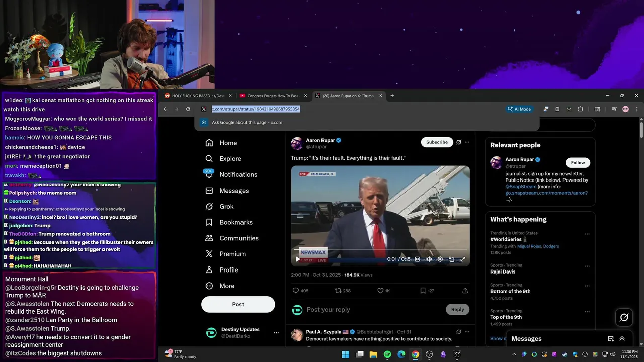644x362 pixels.
Task: Play the Trump video
Action: point(297,259)
